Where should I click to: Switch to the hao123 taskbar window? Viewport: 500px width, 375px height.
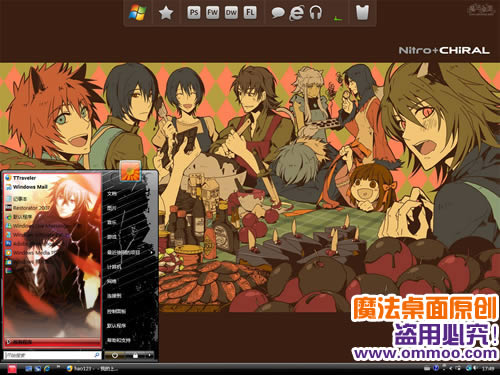(x=92, y=368)
